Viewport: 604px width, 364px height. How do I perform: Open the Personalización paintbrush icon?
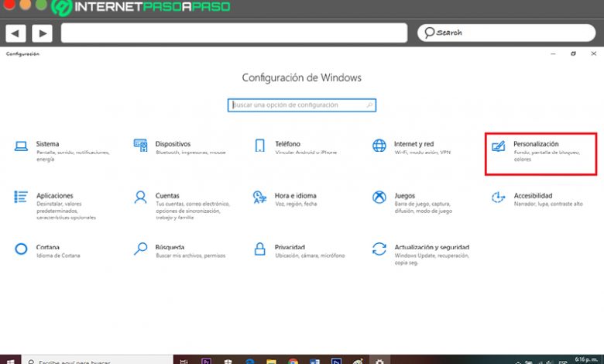(499, 146)
